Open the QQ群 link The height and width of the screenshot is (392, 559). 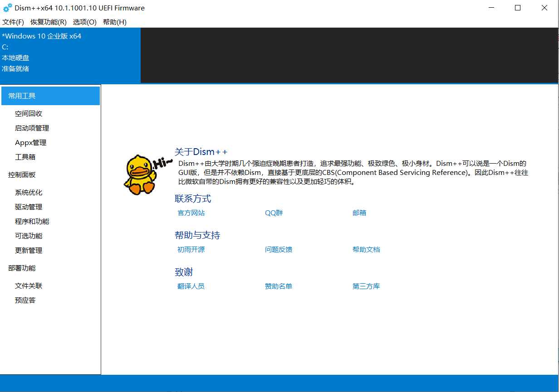click(x=274, y=213)
